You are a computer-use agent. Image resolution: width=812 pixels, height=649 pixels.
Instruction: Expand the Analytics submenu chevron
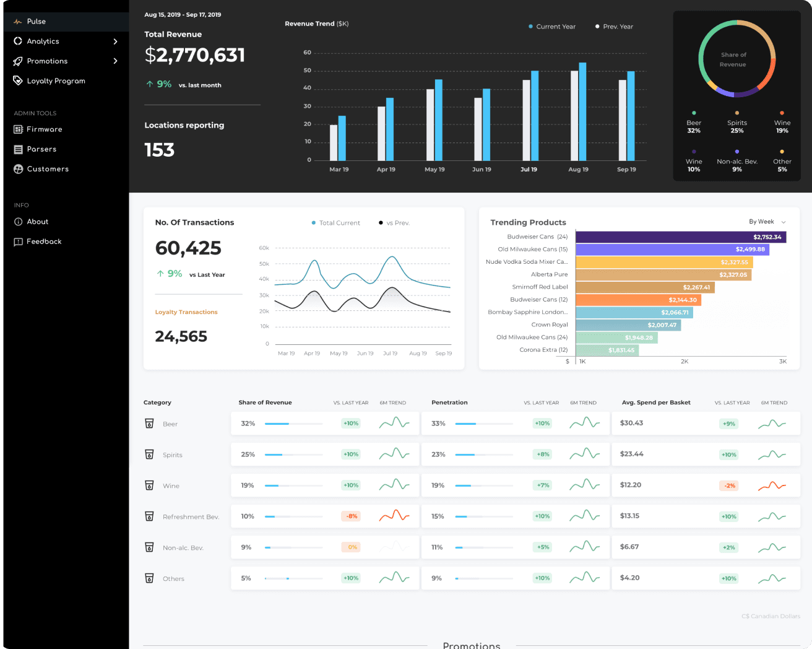click(115, 41)
